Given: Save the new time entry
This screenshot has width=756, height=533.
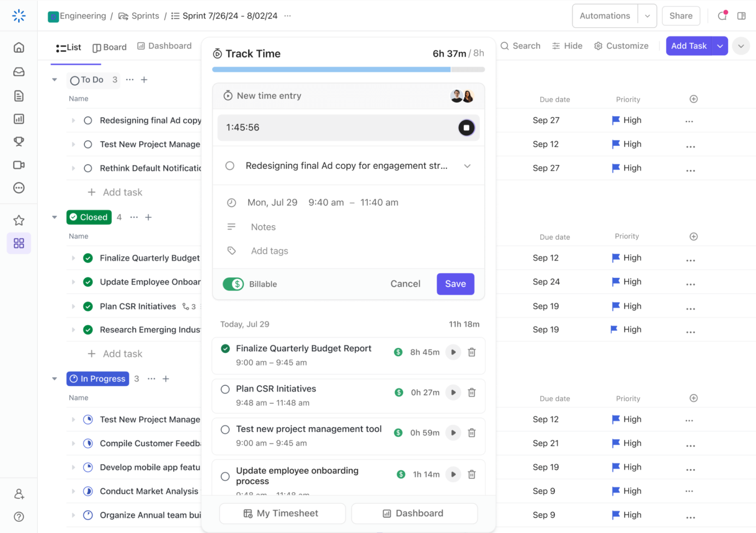Looking at the screenshot, I should coord(455,284).
